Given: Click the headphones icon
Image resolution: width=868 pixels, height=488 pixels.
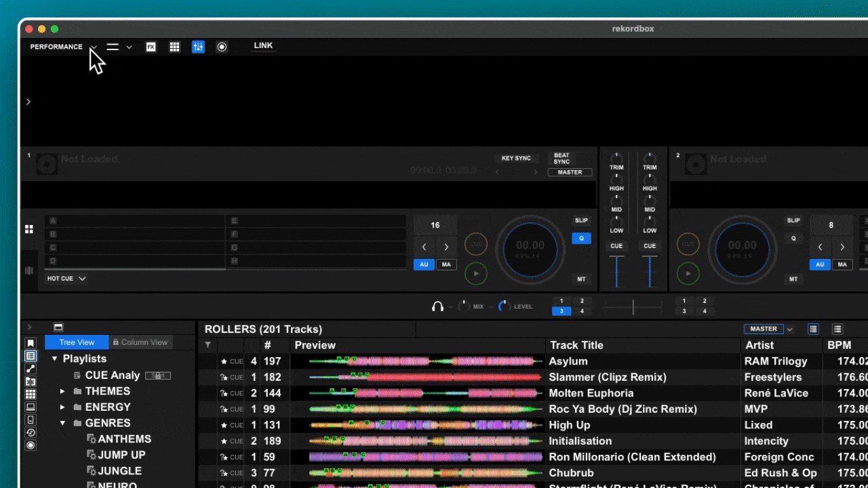Looking at the screenshot, I should click(x=437, y=306).
